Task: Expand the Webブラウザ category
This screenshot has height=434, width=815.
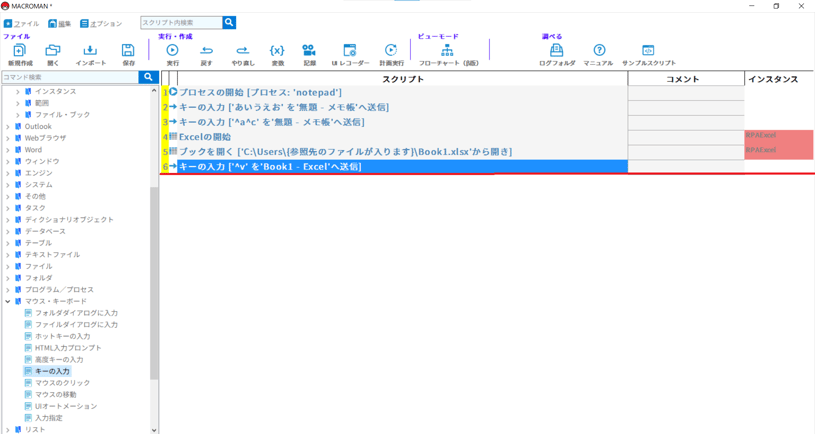Action: click(x=8, y=138)
